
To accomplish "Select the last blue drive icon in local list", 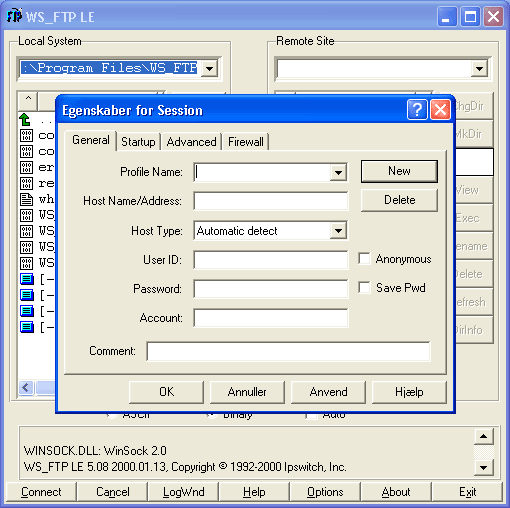I will coord(27,327).
